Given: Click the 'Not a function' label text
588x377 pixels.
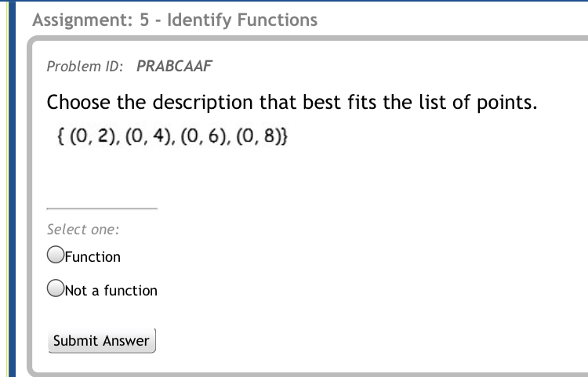Looking at the screenshot, I should (x=111, y=291).
